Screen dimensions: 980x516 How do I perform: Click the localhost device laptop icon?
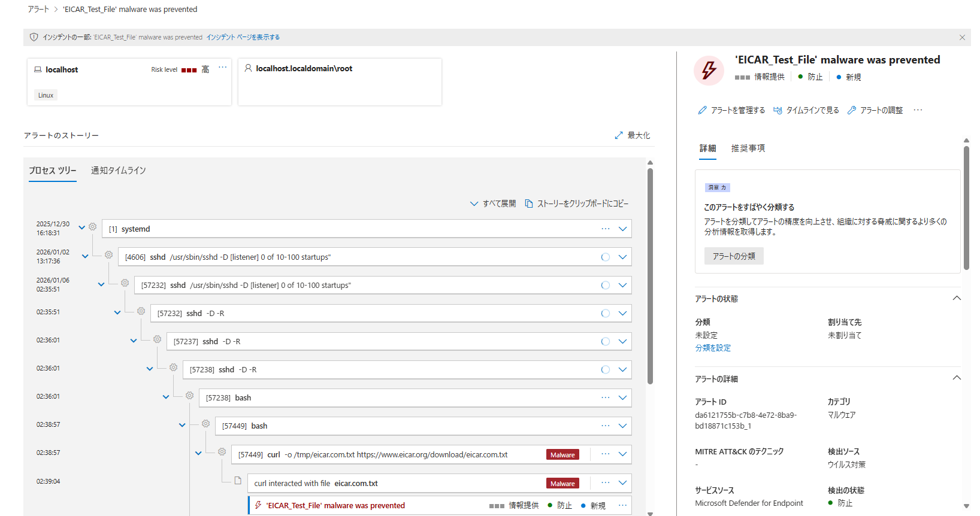[x=38, y=69]
